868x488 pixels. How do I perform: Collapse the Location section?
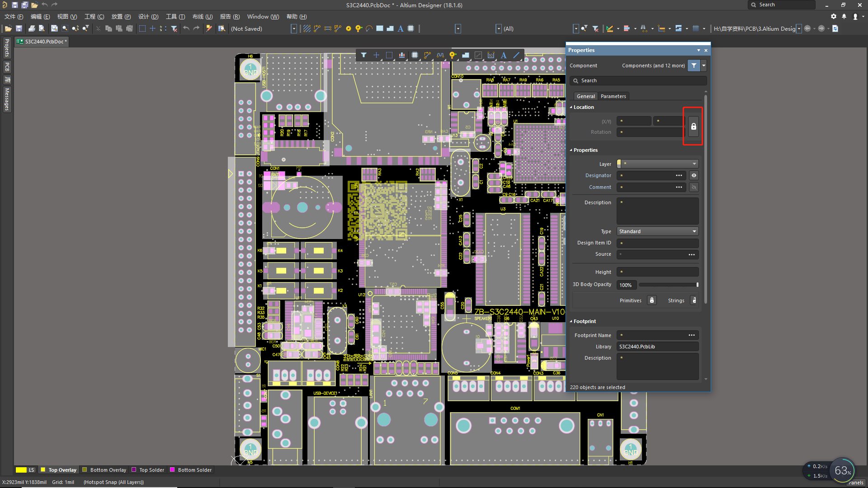[x=571, y=107]
